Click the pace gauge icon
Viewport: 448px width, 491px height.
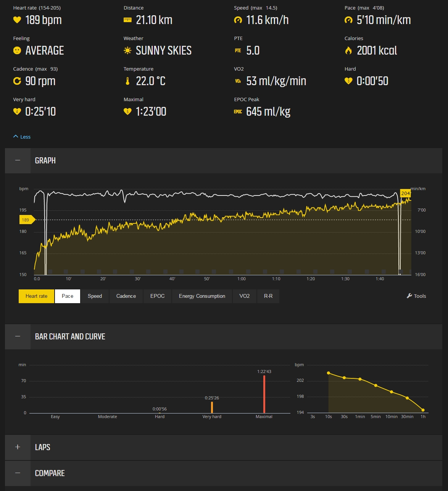click(348, 20)
